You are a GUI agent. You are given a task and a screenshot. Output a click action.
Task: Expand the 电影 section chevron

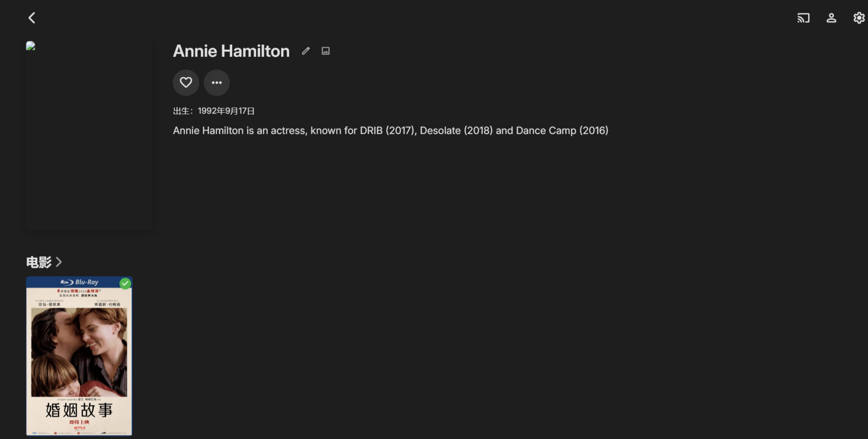(59, 262)
